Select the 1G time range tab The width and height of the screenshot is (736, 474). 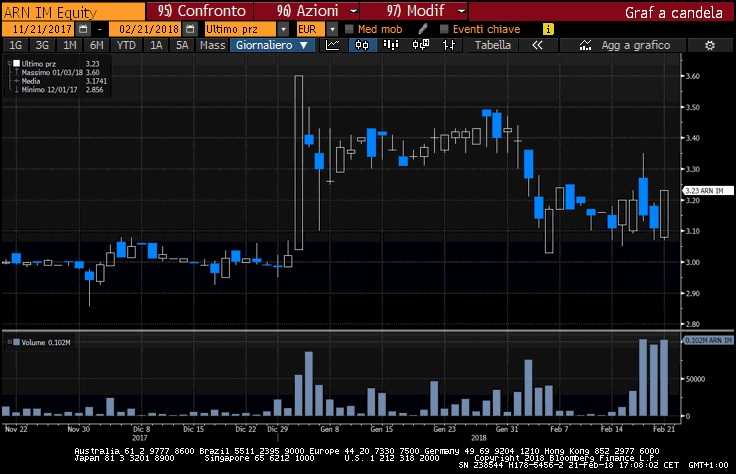pos(15,45)
